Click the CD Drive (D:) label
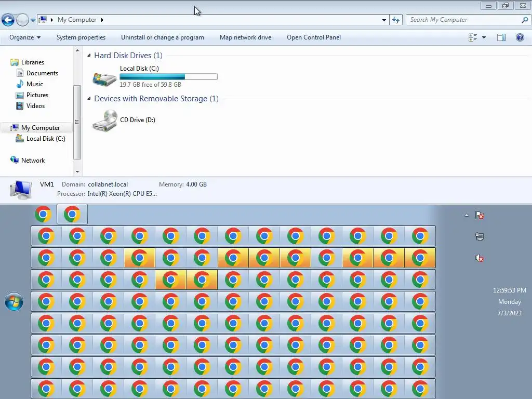 [137, 120]
